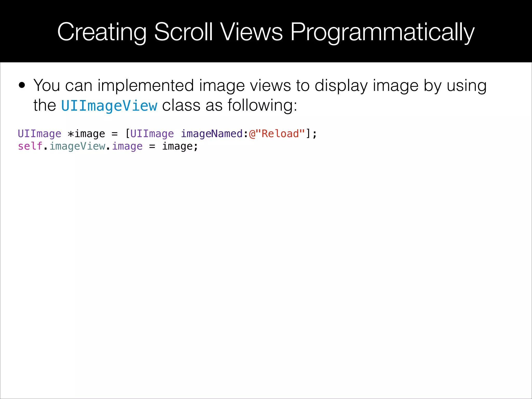Viewport: 532px width, 399px height.
Task: Click the bullet sentence starting 'You can implemented'
Action: (260, 95)
